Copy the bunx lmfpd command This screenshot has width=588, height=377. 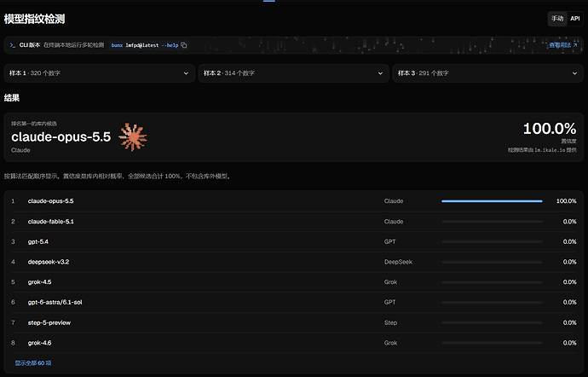[184, 45]
